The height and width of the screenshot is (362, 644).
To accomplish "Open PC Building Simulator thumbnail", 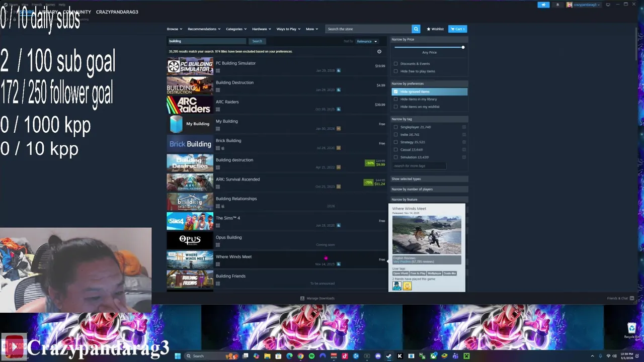I will tap(190, 66).
